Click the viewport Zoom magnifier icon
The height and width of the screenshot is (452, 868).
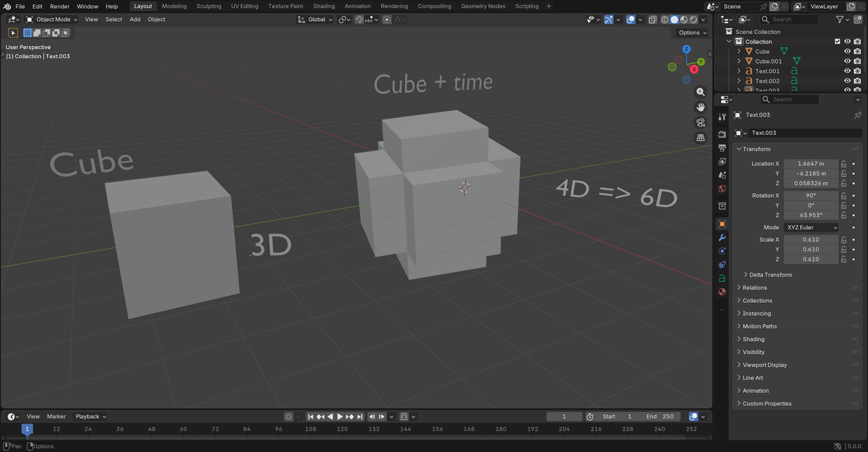701,92
